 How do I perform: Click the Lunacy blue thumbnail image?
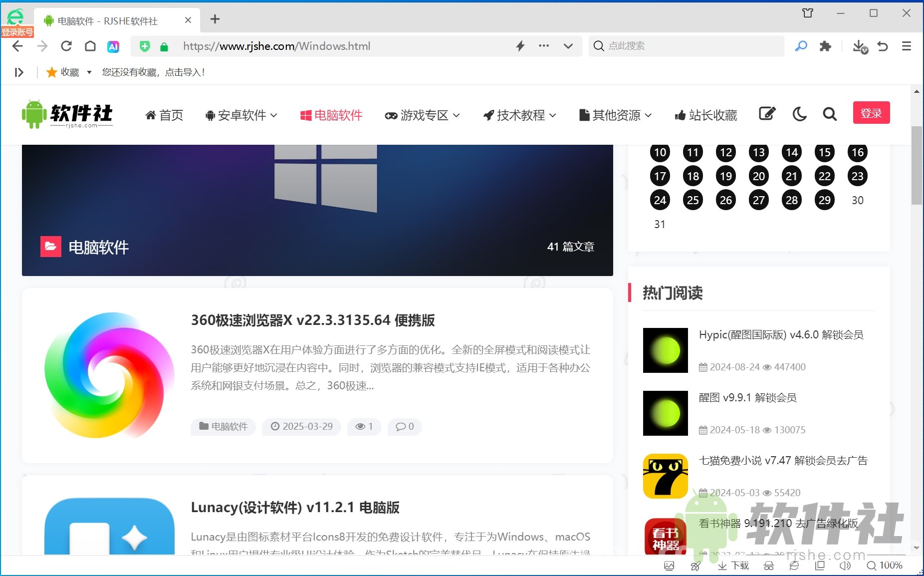tap(109, 526)
